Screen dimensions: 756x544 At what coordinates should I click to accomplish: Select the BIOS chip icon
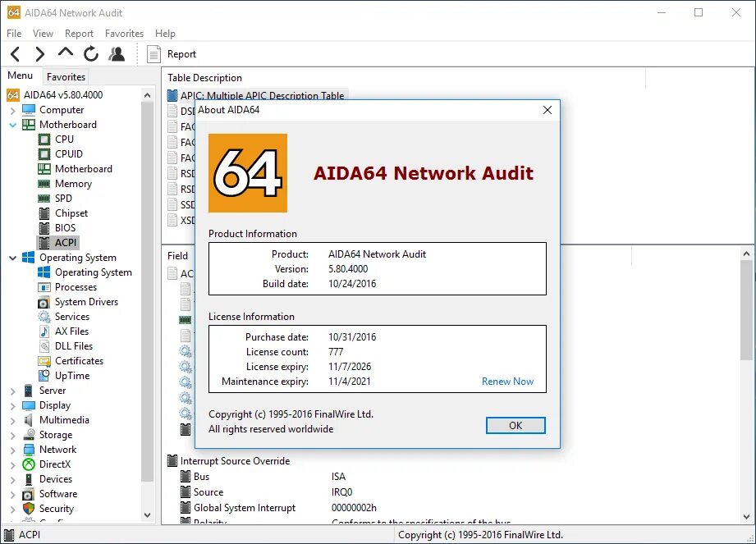(44, 228)
